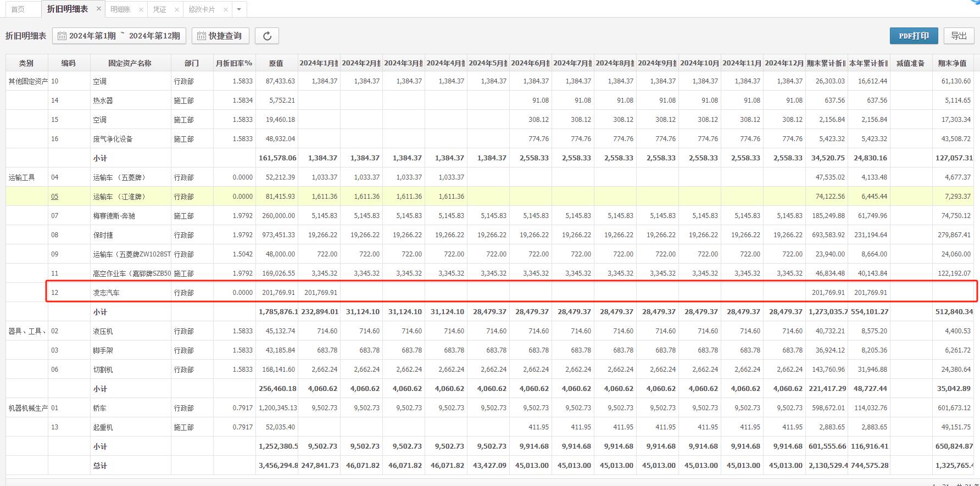980x486 pixels.
Task: Click the 原值 column header
Action: pos(276,63)
